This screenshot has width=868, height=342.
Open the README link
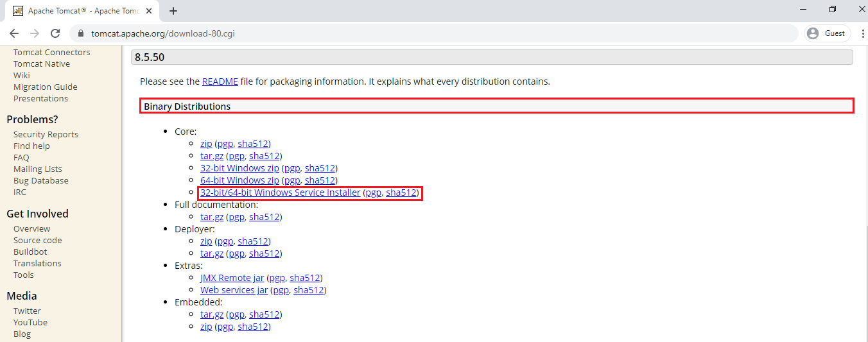pyautogui.click(x=220, y=81)
